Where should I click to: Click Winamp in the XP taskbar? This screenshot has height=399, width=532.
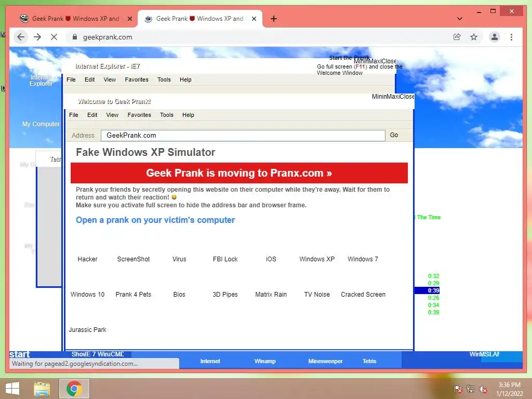(x=265, y=361)
